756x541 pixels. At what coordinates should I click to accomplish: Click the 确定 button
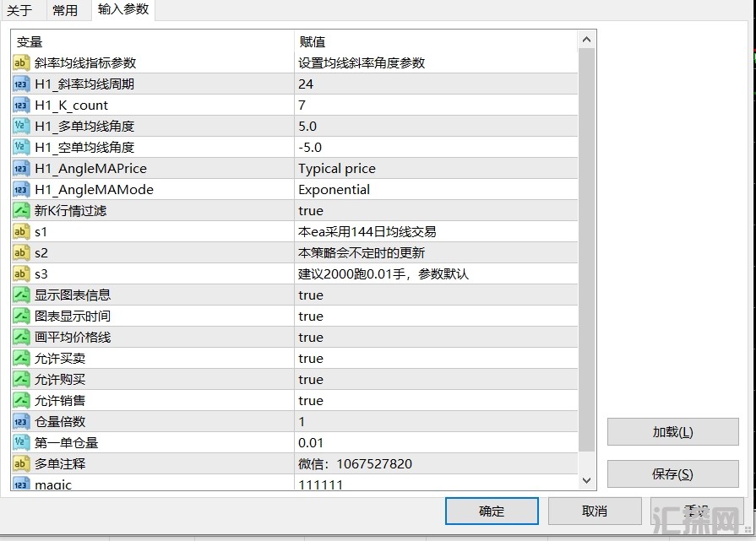(x=492, y=511)
